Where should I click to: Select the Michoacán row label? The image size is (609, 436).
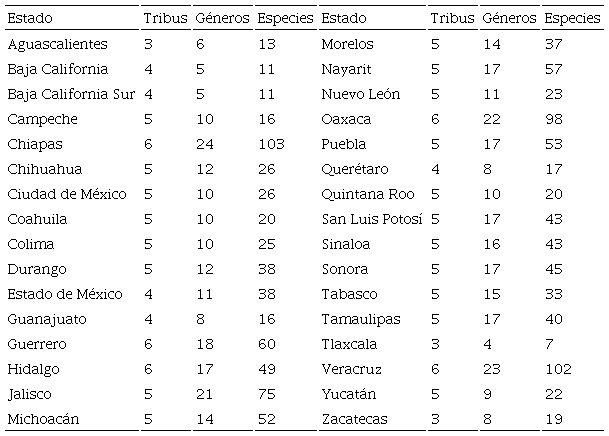point(41,420)
